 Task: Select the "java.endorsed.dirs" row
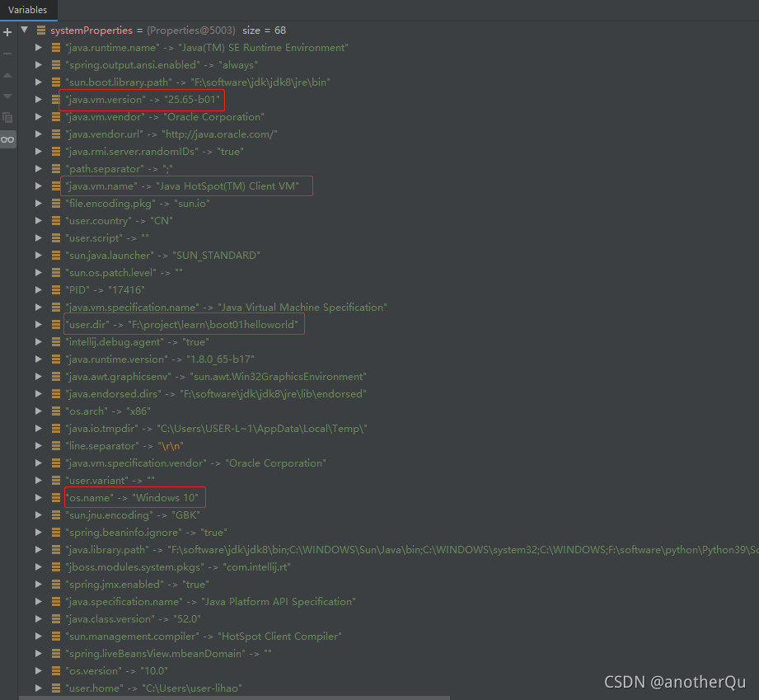click(216, 394)
